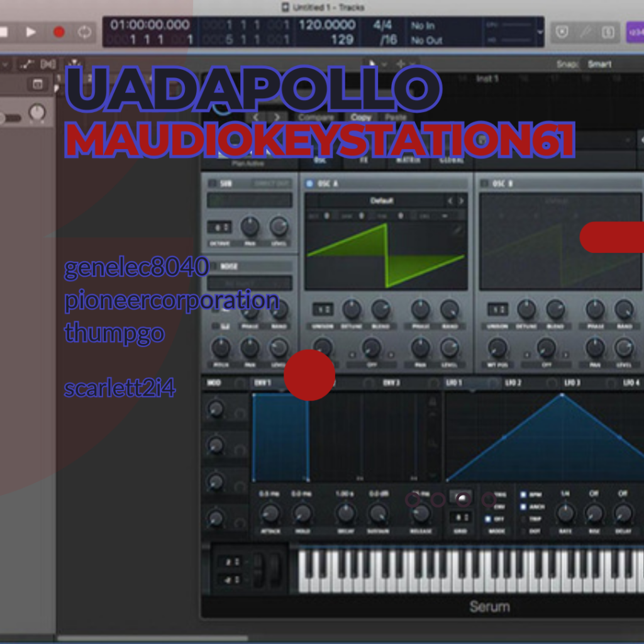Start playback with the Play button
644x644 pixels.
coord(30,32)
